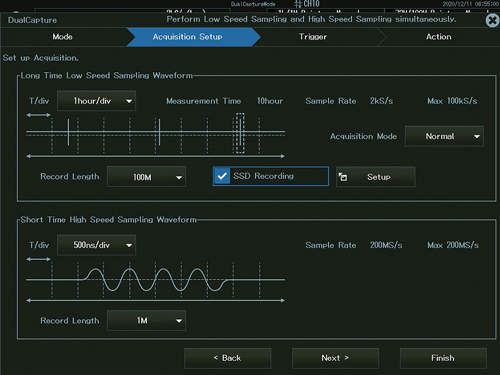Open SSD recording Setup button
The image size is (500, 375).
click(376, 177)
